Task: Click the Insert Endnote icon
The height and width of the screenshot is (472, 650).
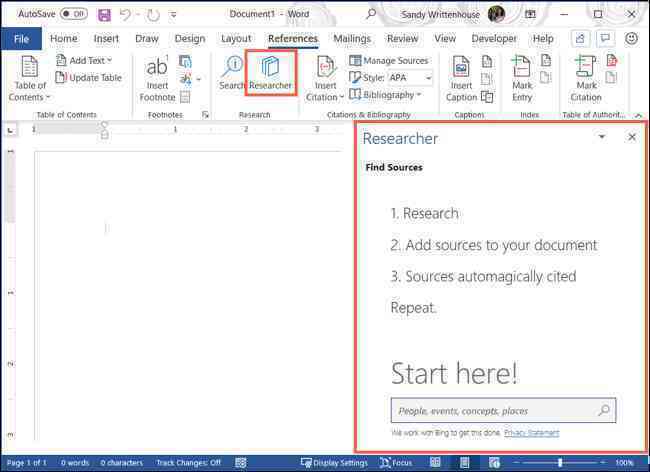Action: coord(185,61)
